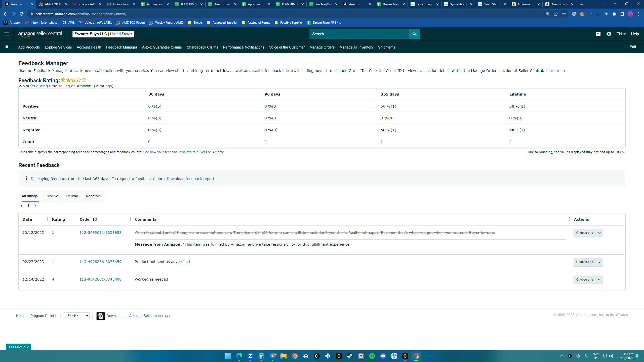Click Choose one for the 10/12/2023 feedback

584,233
